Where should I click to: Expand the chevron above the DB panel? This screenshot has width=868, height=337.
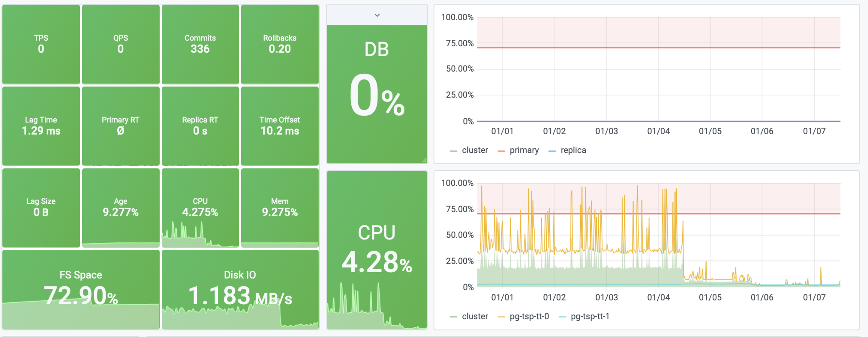click(377, 15)
